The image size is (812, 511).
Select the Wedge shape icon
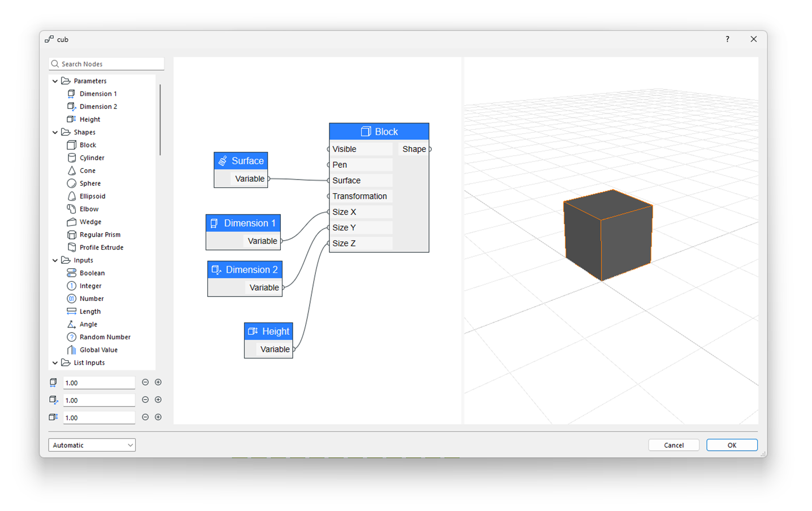point(71,222)
